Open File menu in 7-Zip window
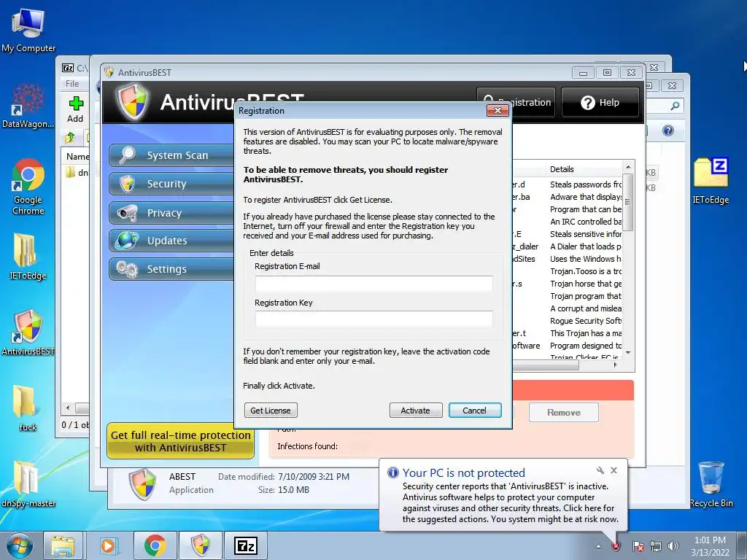 click(x=72, y=83)
